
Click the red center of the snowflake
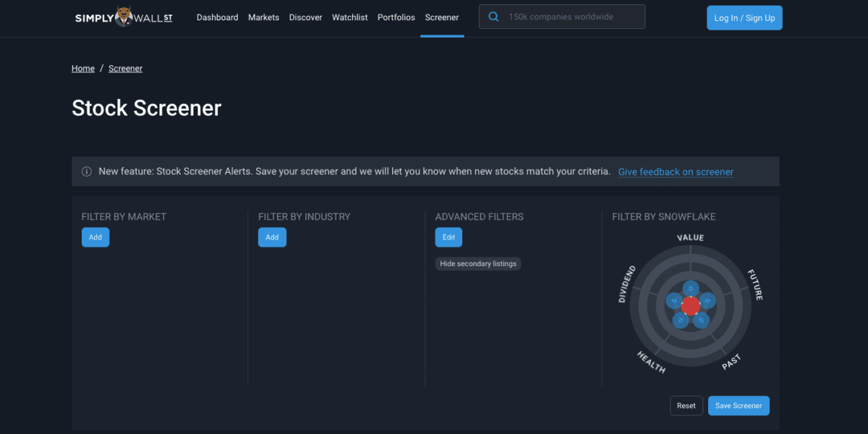point(691,305)
